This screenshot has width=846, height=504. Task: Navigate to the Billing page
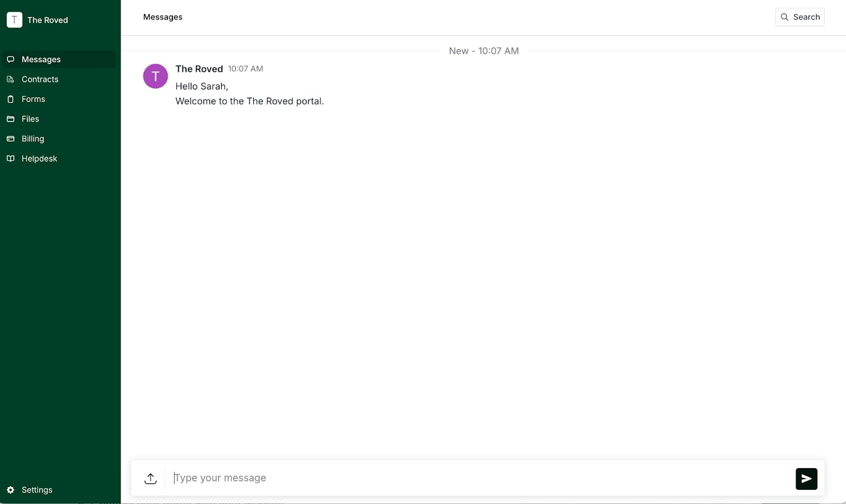pyautogui.click(x=33, y=138)
